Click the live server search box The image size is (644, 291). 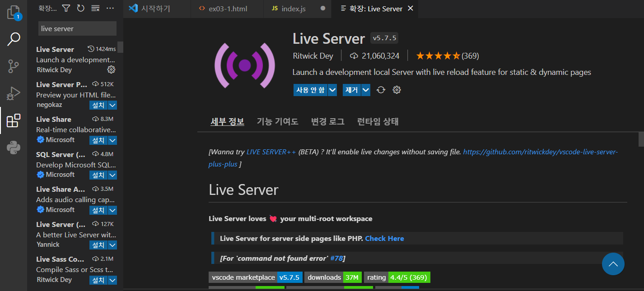click(77, 28)
